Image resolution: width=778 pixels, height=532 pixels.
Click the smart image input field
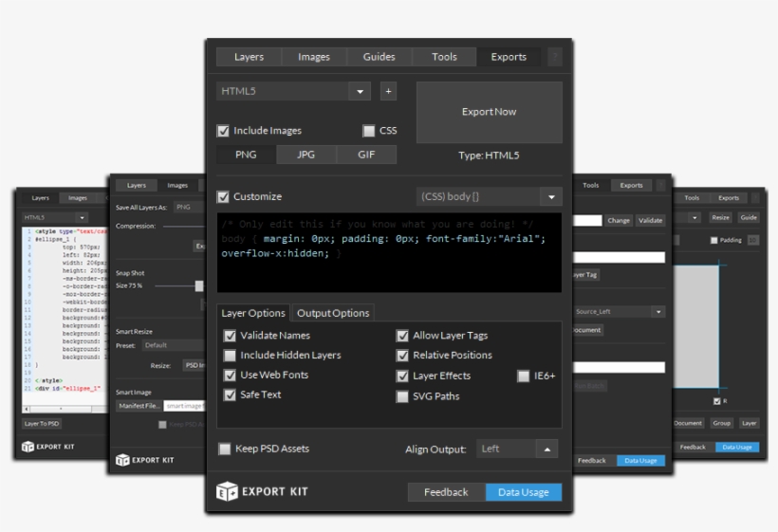tap(184, 406)
